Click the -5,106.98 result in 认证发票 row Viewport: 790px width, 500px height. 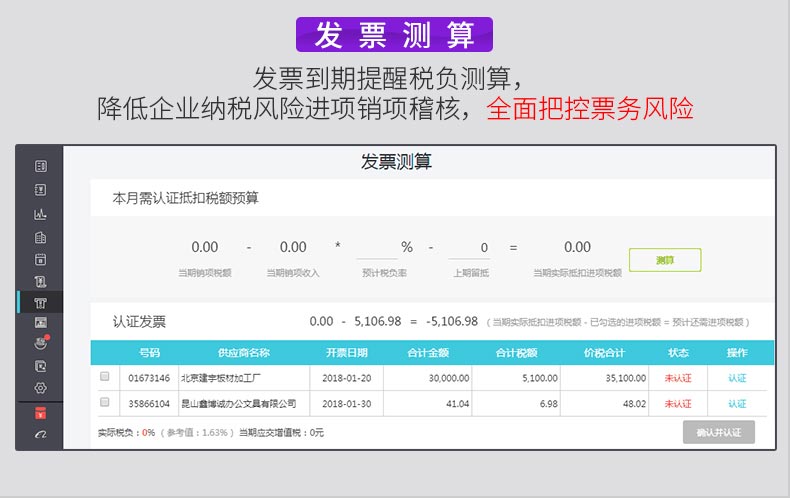tap(452, 322)
